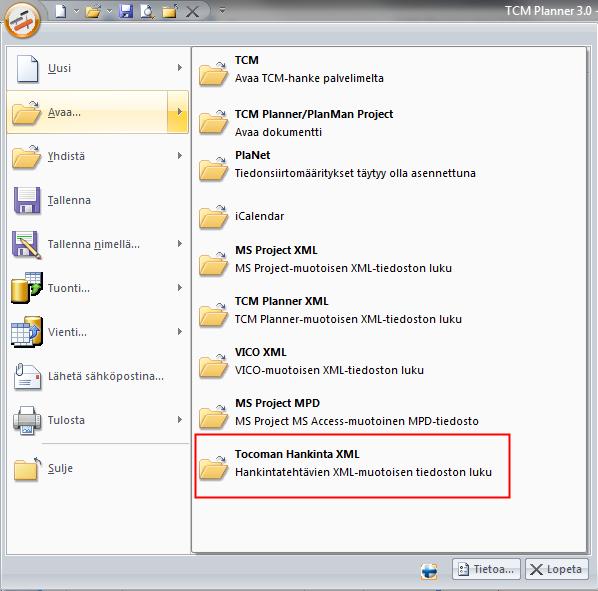The height and width of the screenshot is (591, 598).
Task: Expand the Yhdistä submenu arrow
Action: point(180,156)
